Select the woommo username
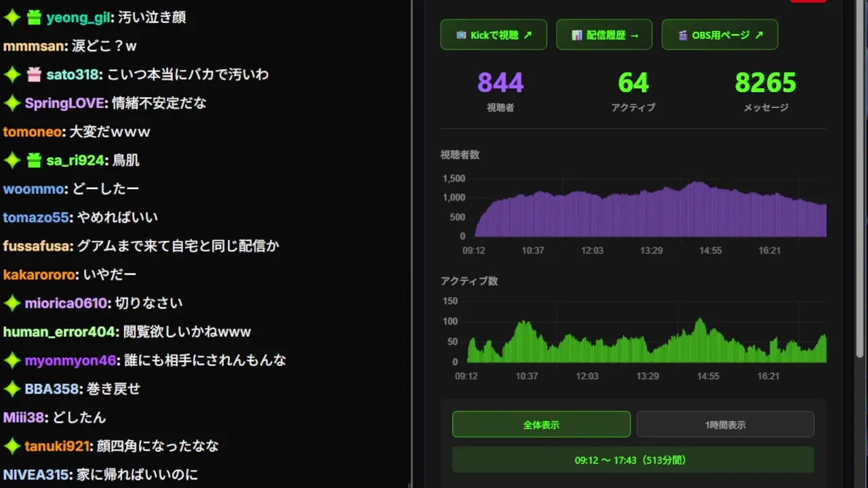This screenshot has height=488, width=868. tap(34, 188)
